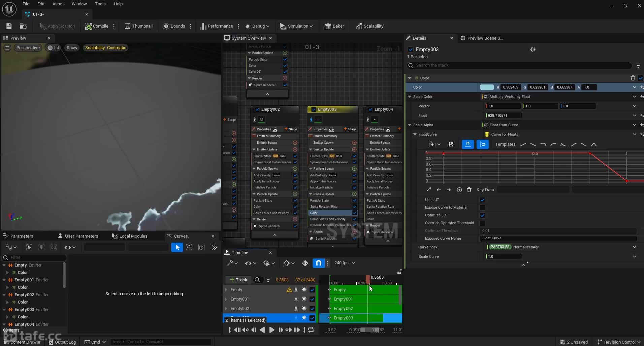Open the CurveIndex dropdown arrow
The image size is (644, 346).
click(635, 247)
